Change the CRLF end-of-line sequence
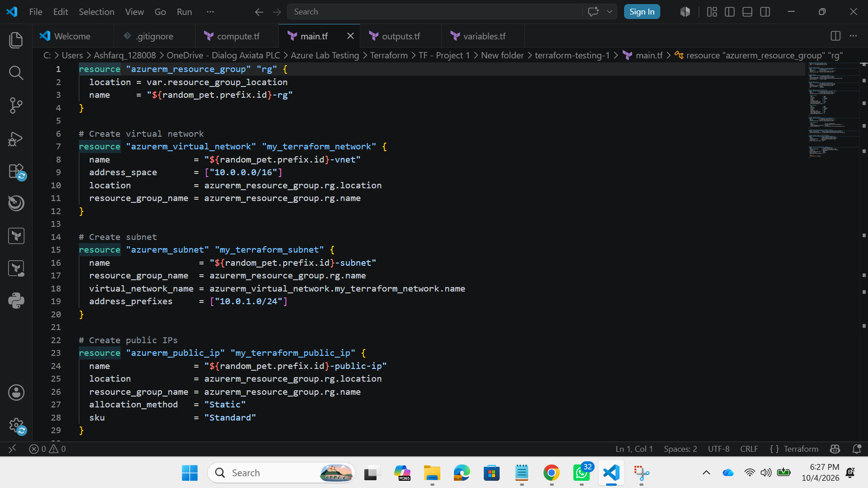 click(749, 449)
